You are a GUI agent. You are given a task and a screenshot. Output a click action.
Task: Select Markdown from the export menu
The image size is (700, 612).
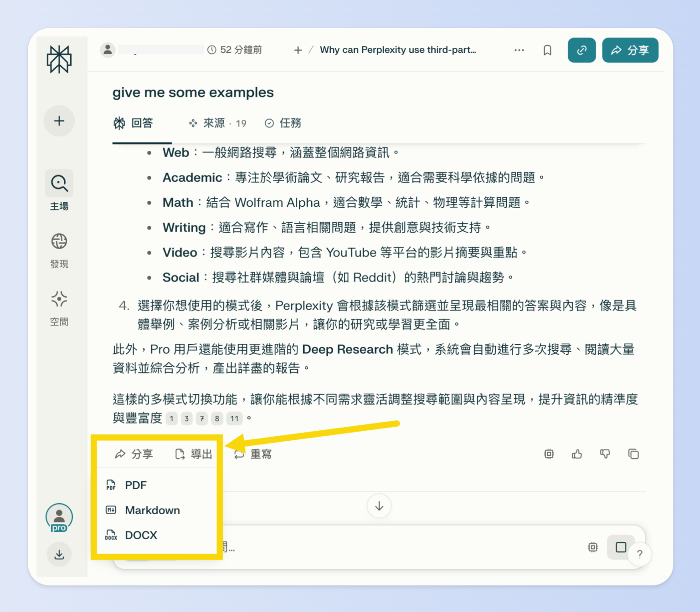point(152,510)
